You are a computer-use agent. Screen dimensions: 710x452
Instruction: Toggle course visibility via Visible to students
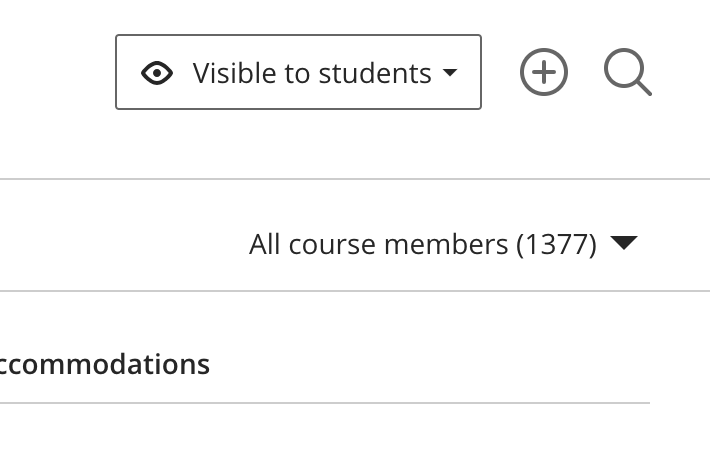point(298,72)
